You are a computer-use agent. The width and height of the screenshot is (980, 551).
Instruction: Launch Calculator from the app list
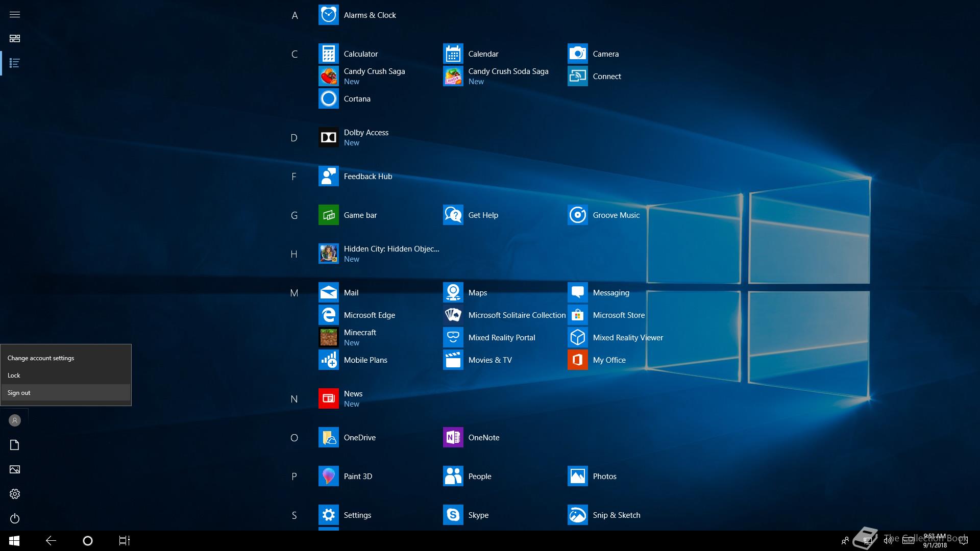click(328, 54)
